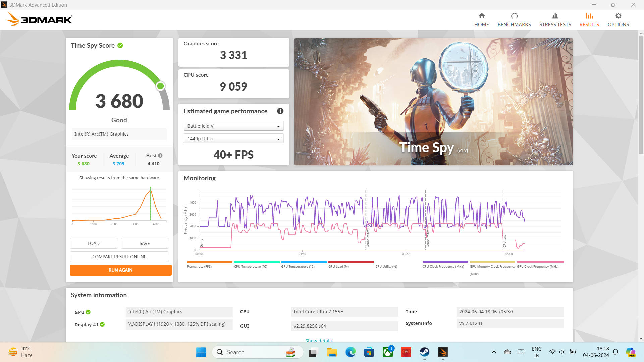Screen dimensions: 644x362
Task: Toggle the GPU Temperature legend
Action: pyautogui.click(x=304, y=264)
